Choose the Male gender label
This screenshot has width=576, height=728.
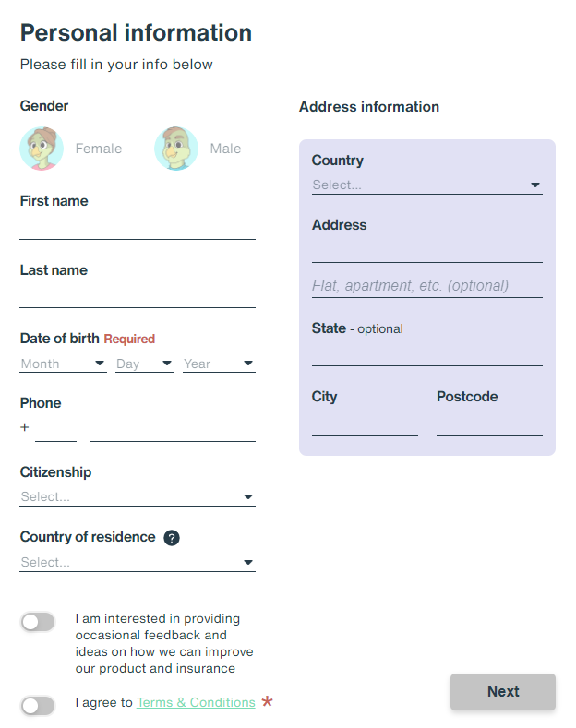pyautogui.click(x=225, y=149)
